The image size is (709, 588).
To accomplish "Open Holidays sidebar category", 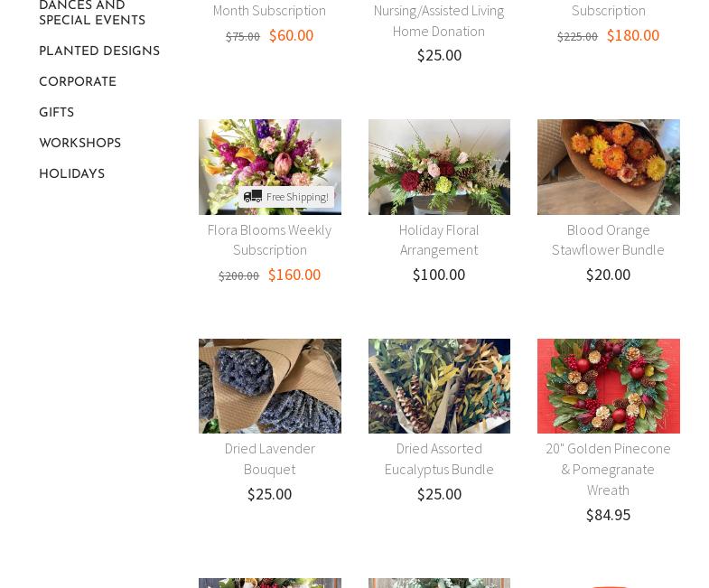I will point(71,174).
